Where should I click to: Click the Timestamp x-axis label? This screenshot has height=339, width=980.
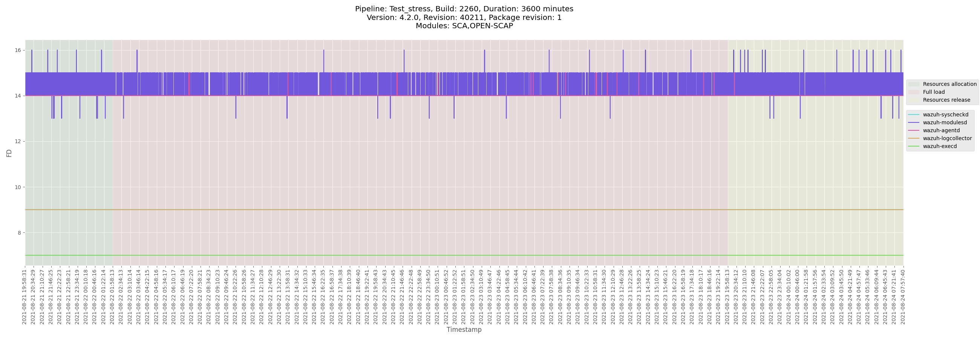(x=464, y=330)
